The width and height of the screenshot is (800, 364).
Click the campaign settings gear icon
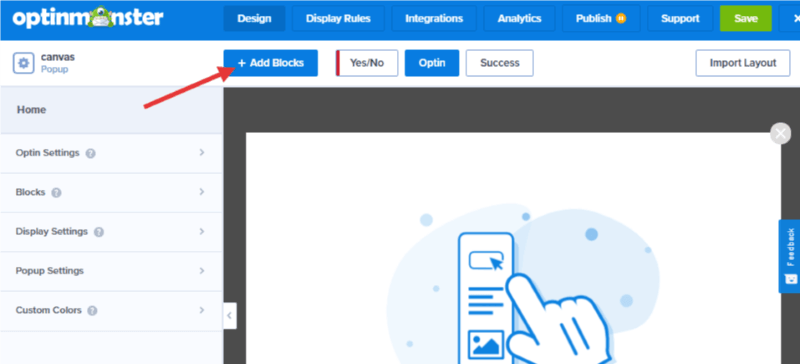click(x=23, y=63)
